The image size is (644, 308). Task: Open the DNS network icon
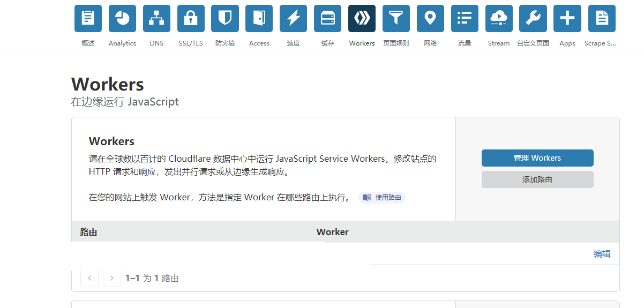coord(156,19)
